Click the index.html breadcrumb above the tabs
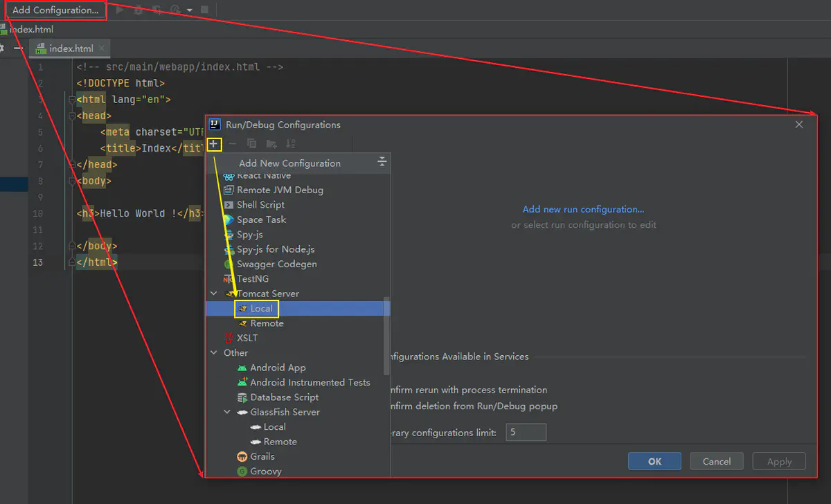This screenshot has height=504, width=831. pos(30,29)
